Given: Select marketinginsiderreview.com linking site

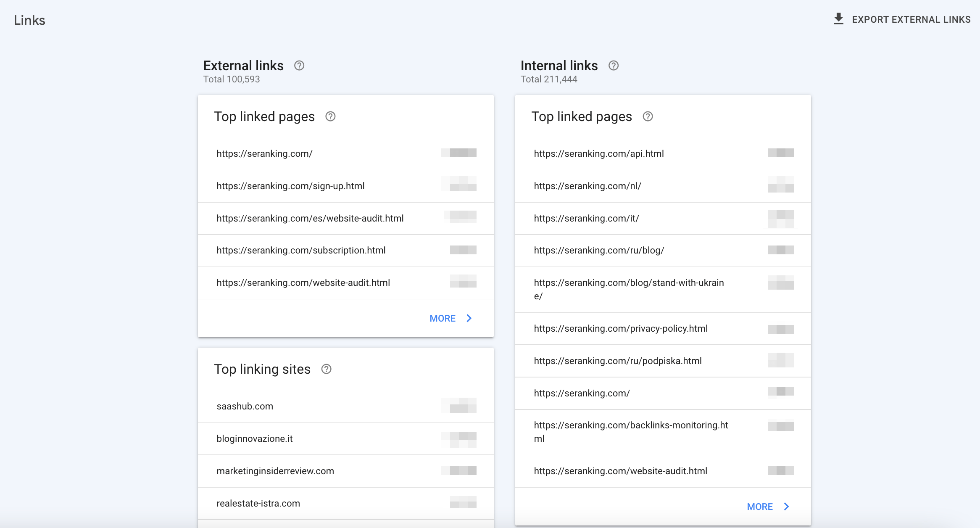Looking at the screenshot, I should pyautogui.click(x=346, y=471).
